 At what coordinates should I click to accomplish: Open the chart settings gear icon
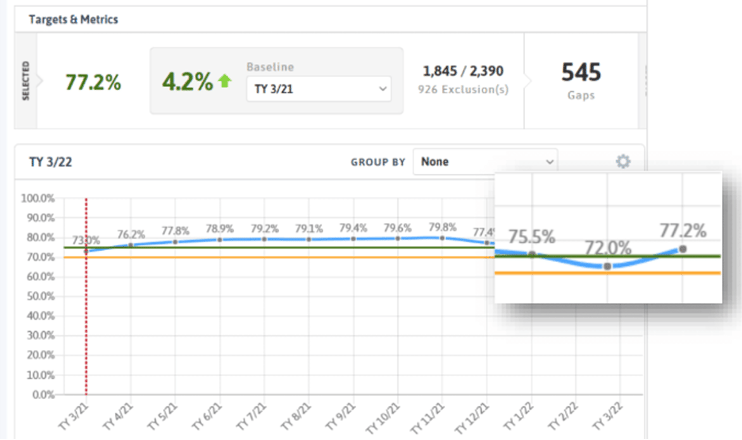622,161
